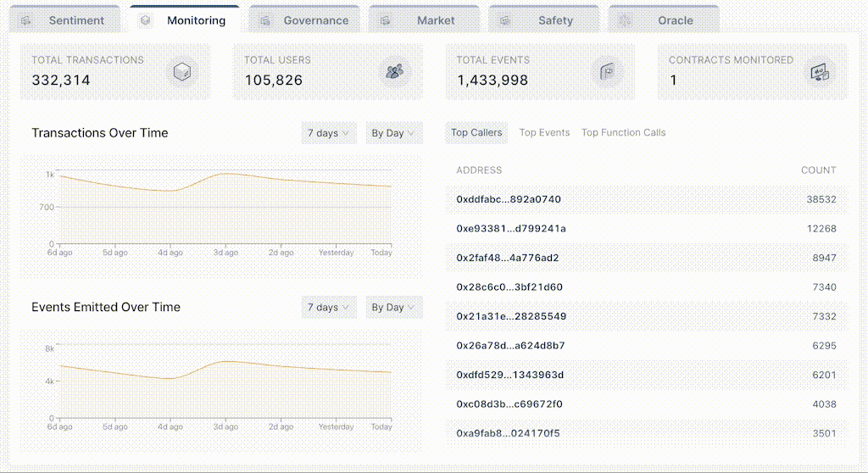Click the Total Events flag icon

click(607, 71)
